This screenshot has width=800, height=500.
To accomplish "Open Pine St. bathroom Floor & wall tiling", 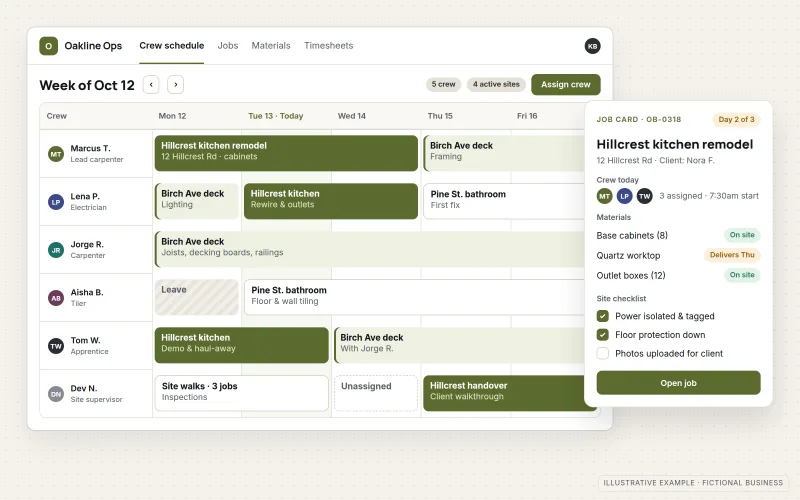I will point(414,297).
